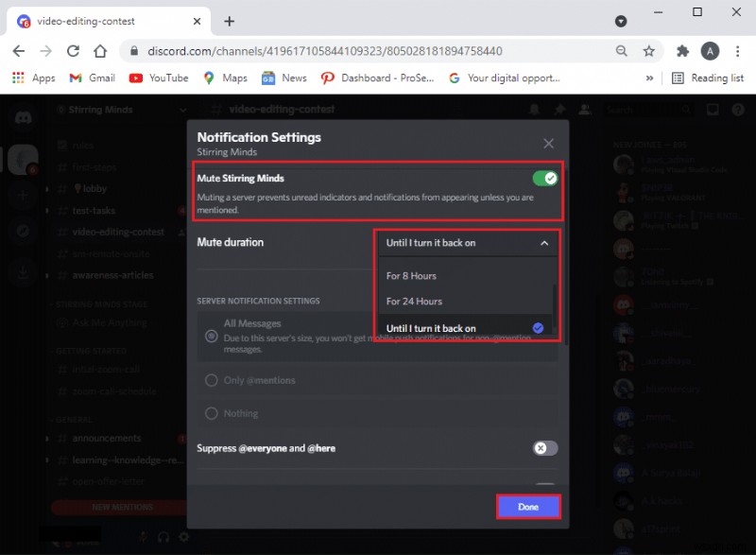Open the Inbox icon in the top bar
The image size is (756, 555).
713,110
